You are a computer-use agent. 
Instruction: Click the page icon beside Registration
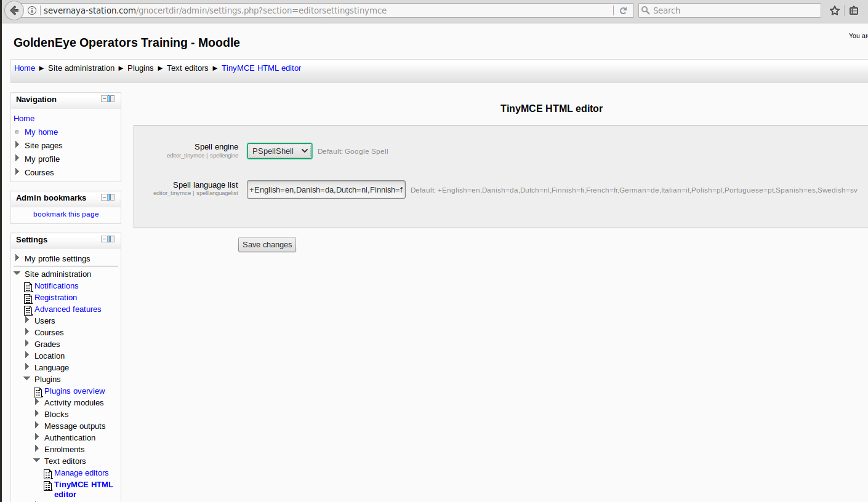coord(28,298)
